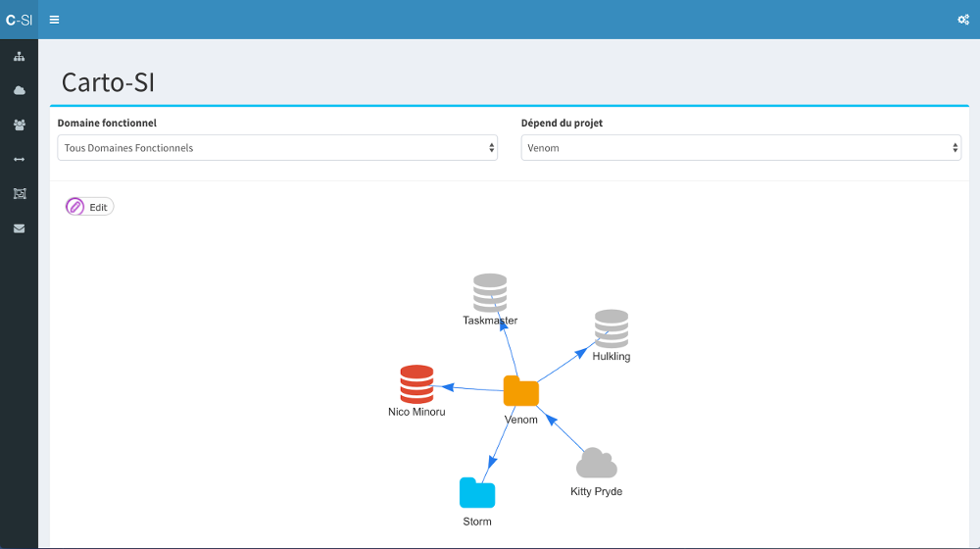Open the Dépend du projet dropdown
980x549 pixels.
coord(741,148)
